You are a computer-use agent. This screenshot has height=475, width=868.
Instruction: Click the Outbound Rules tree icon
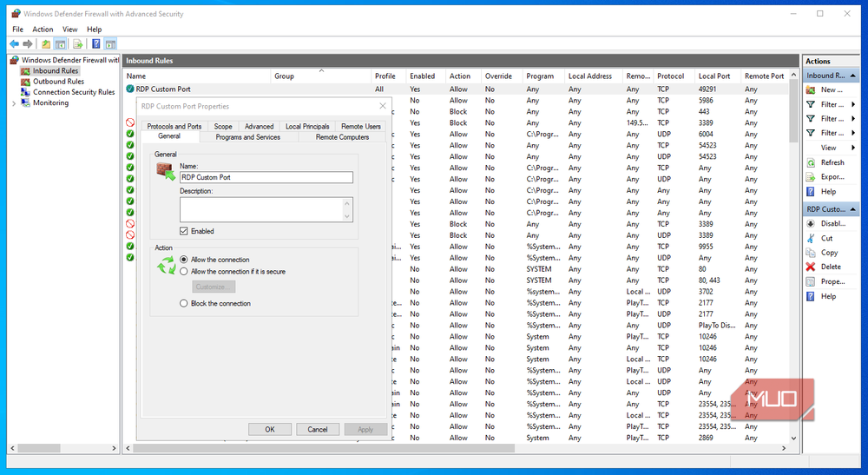(25, 82)
